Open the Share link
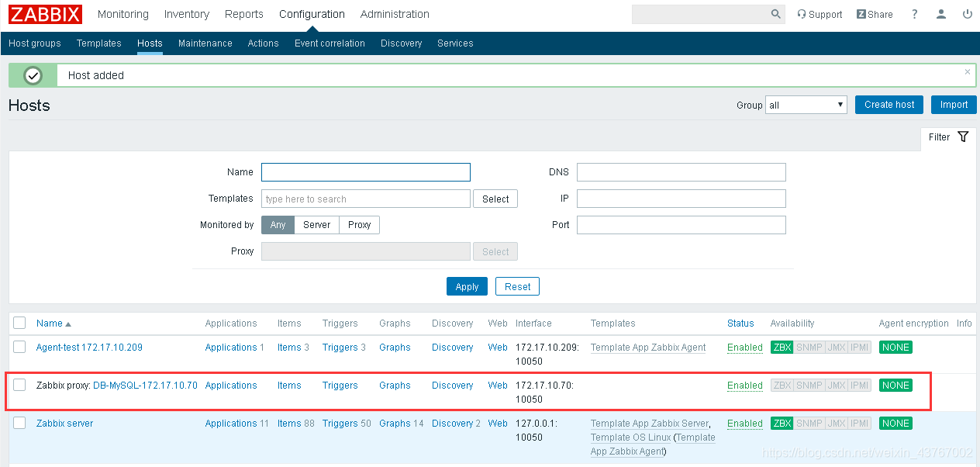The height and width of the screenshot is (467, 980). click(x=875, y=14)
